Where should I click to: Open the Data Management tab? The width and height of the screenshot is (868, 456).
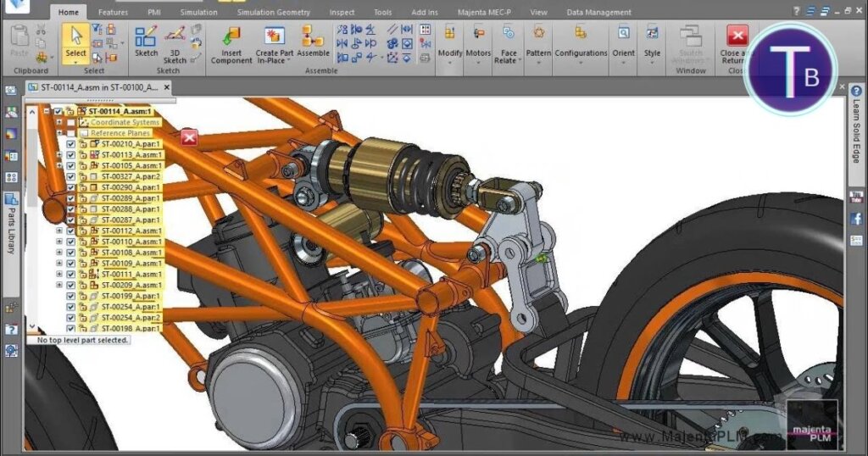[598, 13]
